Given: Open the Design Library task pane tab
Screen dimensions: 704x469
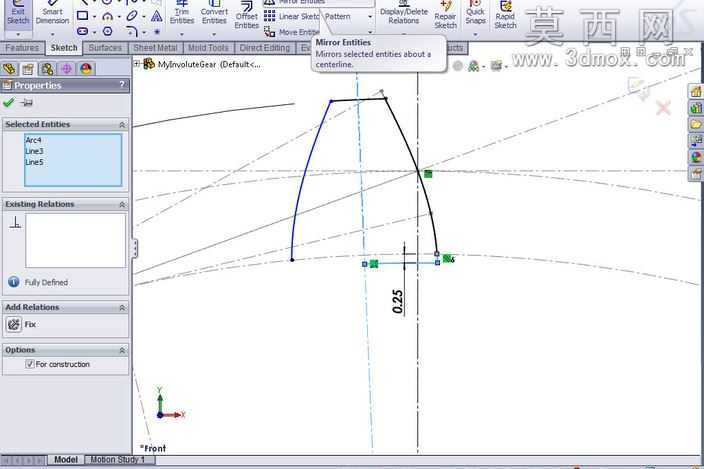Looking at the screenshot, I should point(696,108).
